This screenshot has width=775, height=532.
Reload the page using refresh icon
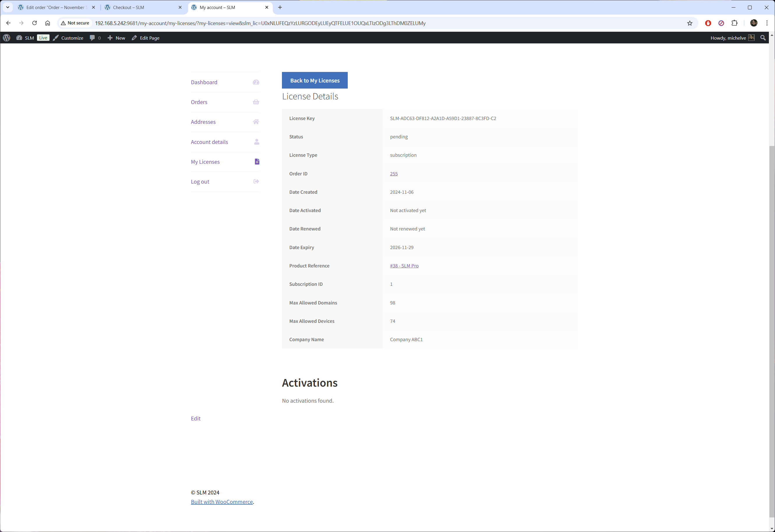(x=34, y=23)
